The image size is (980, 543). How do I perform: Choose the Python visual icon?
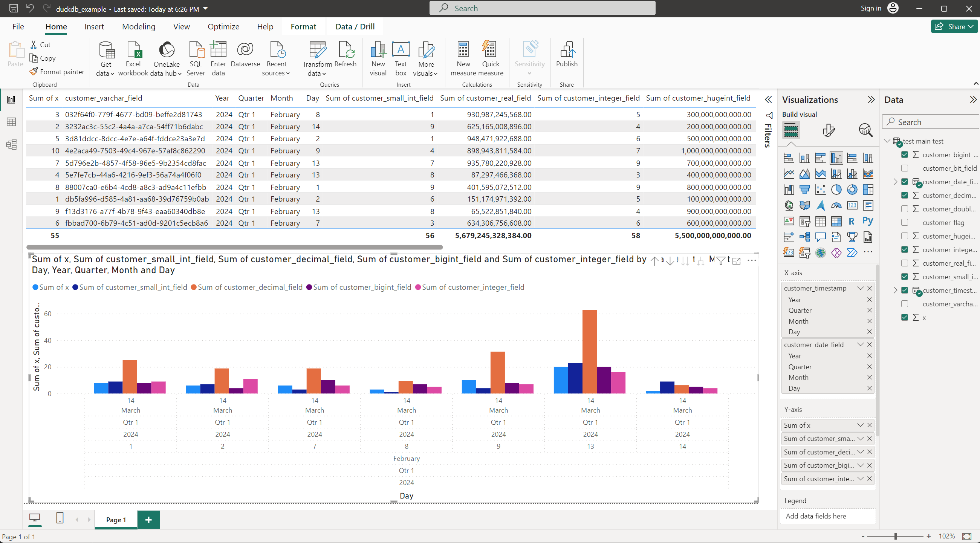click(867, 221)
